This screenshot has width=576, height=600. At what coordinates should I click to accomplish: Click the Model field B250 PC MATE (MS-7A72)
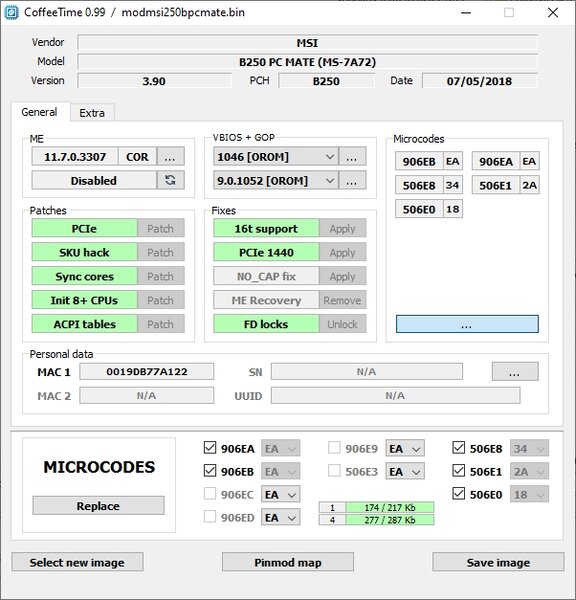coord(308,62)
